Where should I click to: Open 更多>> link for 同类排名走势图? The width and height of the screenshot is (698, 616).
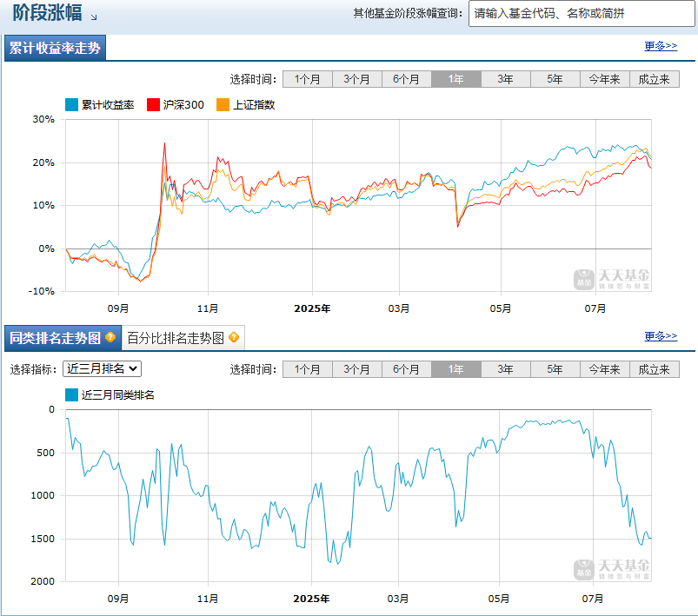tap(661, 336)
